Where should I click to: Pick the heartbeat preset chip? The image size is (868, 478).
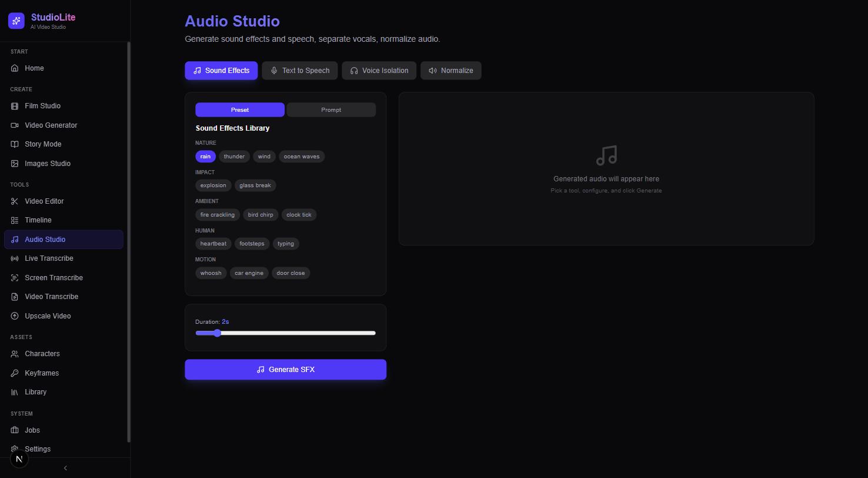[213, 244]
